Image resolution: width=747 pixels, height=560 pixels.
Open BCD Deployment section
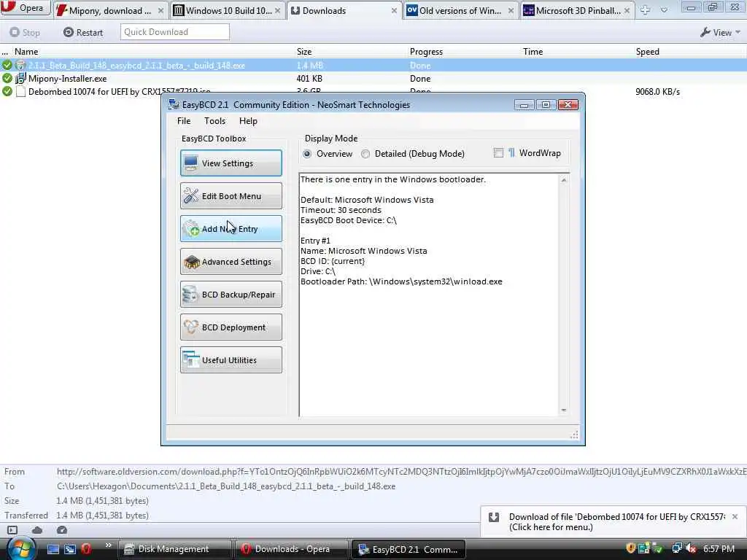(x=231, y=327)
